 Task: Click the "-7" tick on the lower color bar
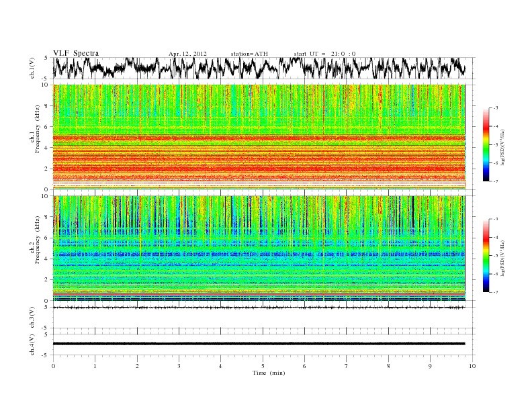(495, 292)
